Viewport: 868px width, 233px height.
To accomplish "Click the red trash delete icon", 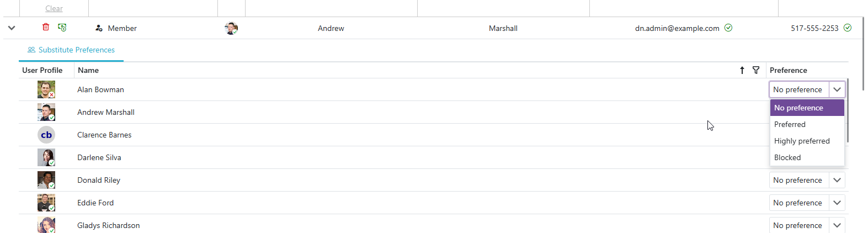I will (46, 27).
